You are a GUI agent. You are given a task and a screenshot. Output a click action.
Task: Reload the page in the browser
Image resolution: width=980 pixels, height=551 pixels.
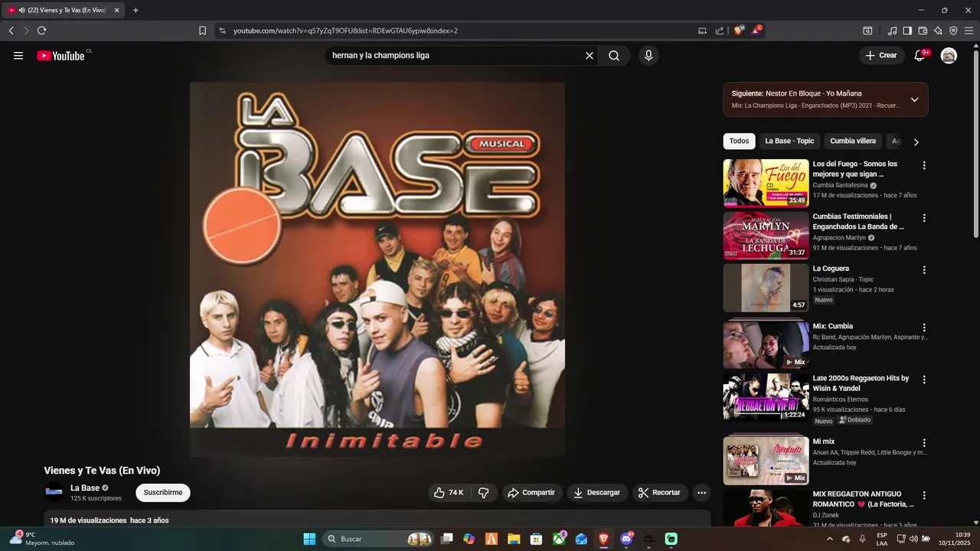tap(41, 31)
